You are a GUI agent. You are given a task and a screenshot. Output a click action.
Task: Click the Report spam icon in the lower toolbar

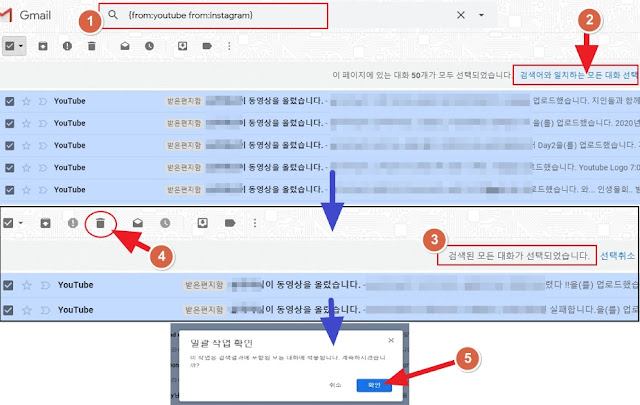[73, 223]
